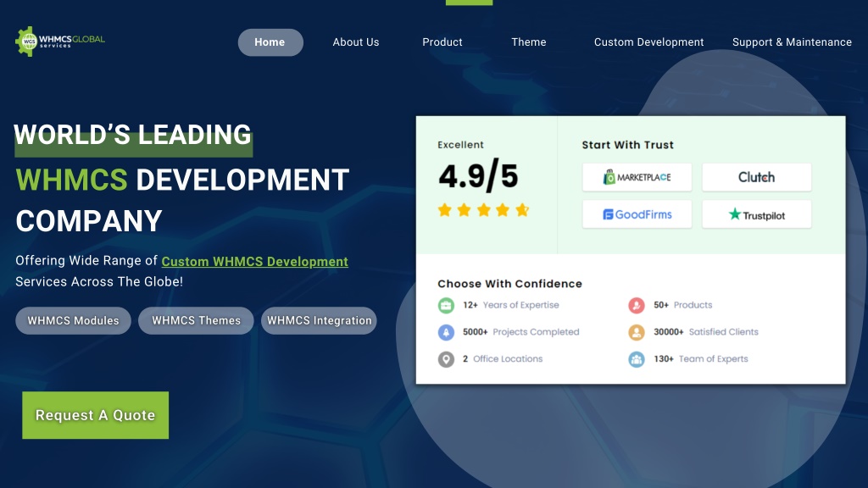Click the "Start With Trust" heading

tap(628, 145)
